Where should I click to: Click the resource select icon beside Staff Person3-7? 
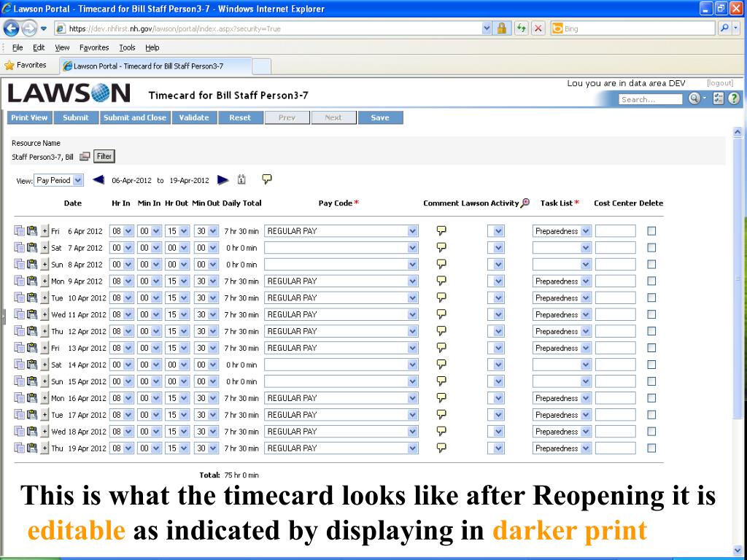85,156
